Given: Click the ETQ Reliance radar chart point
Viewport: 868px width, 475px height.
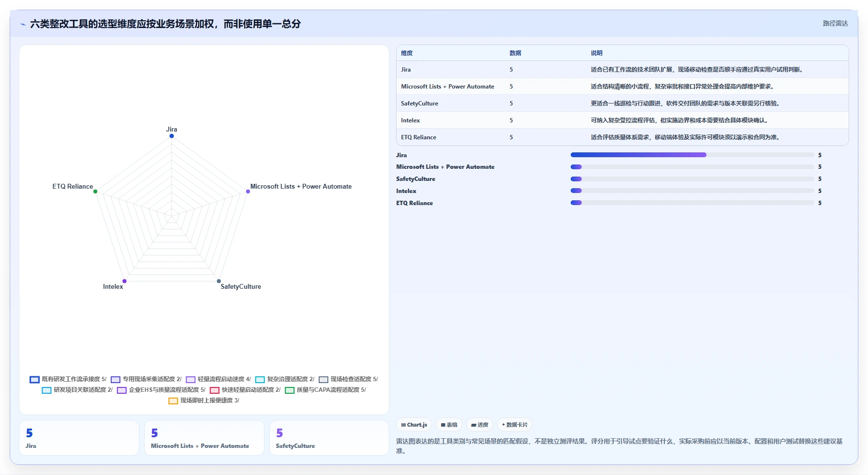Looking at the screenshot, I should 95,192.
